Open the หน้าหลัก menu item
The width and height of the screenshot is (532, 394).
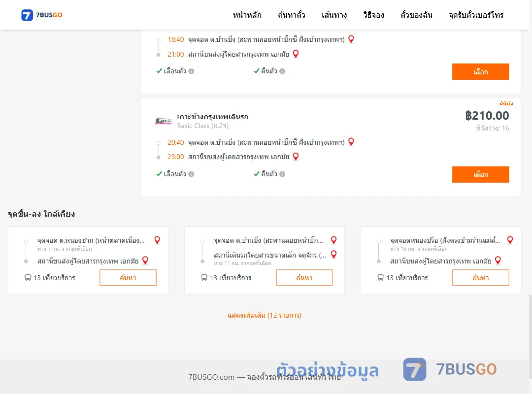click(x=247, y=15)
